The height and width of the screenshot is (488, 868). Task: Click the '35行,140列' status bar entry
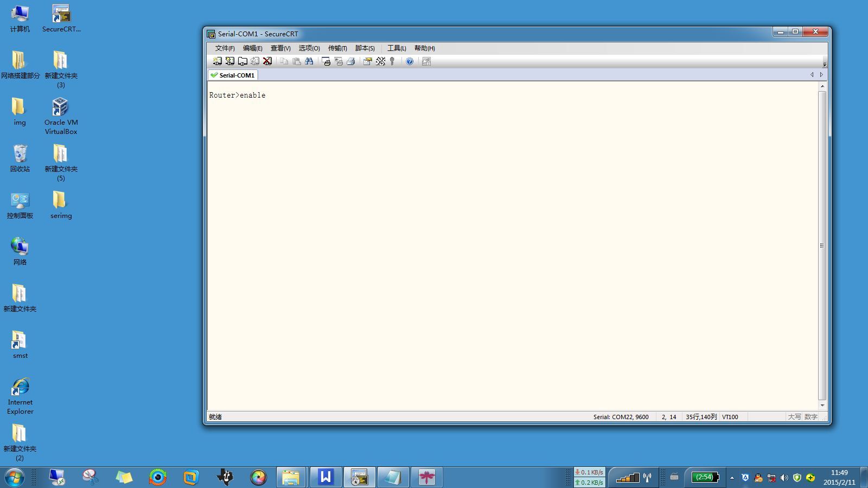[701, 417]
